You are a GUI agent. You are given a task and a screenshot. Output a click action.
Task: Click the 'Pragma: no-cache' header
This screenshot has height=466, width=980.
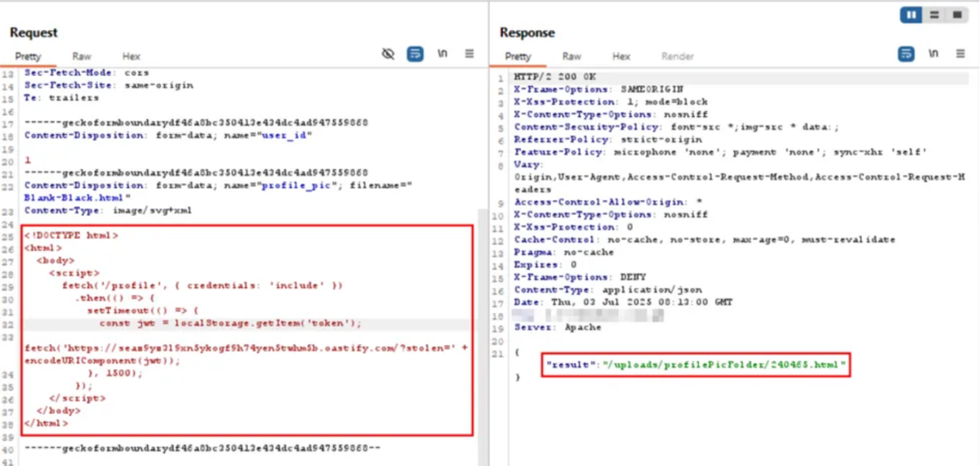[564, 252]
